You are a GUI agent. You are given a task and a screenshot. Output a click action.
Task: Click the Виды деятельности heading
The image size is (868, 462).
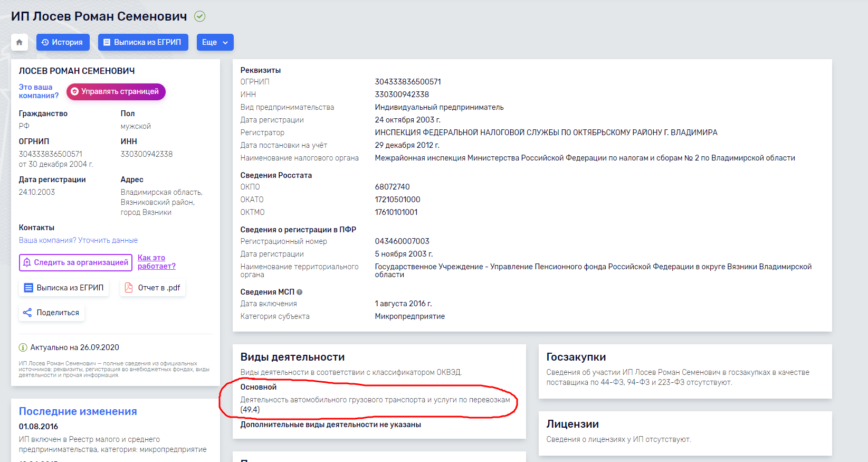click(292, 357)
